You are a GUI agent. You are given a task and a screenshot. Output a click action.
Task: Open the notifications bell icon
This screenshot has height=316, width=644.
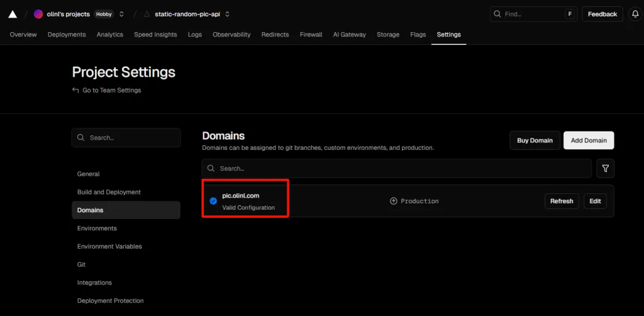[634, 14]
